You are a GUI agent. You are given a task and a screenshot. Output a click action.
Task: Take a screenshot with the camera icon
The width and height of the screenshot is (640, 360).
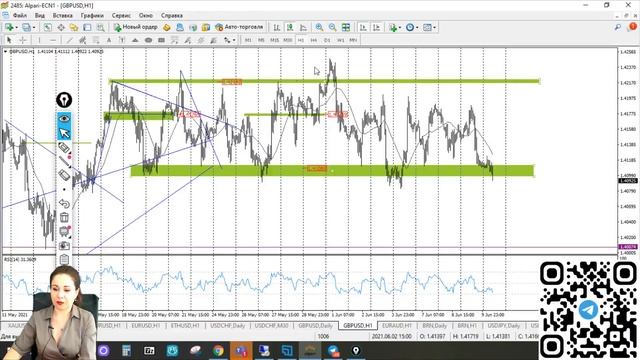pyautogui.click(x=64, y=246)
